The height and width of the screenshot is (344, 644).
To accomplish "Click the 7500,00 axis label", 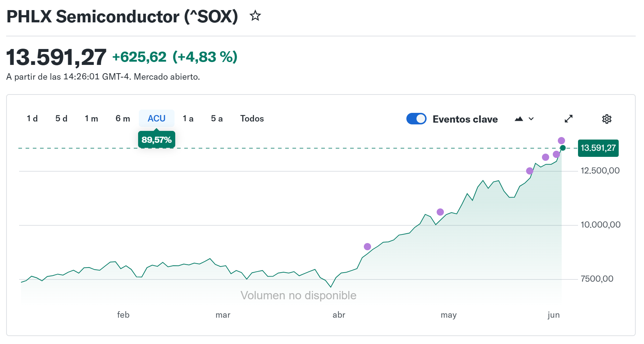I will click(597, 279).
